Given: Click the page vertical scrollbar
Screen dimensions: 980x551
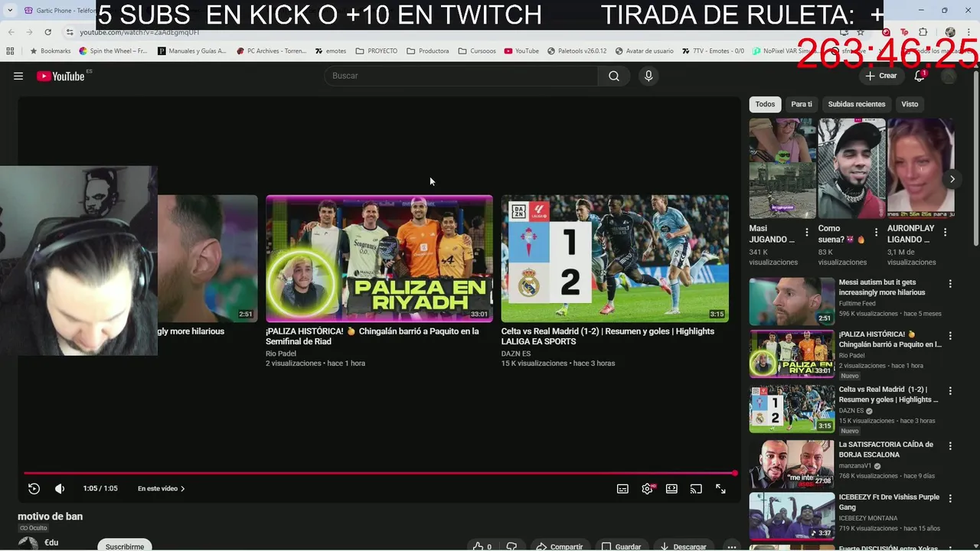Looking at the screenshot, I should [975, 158].
